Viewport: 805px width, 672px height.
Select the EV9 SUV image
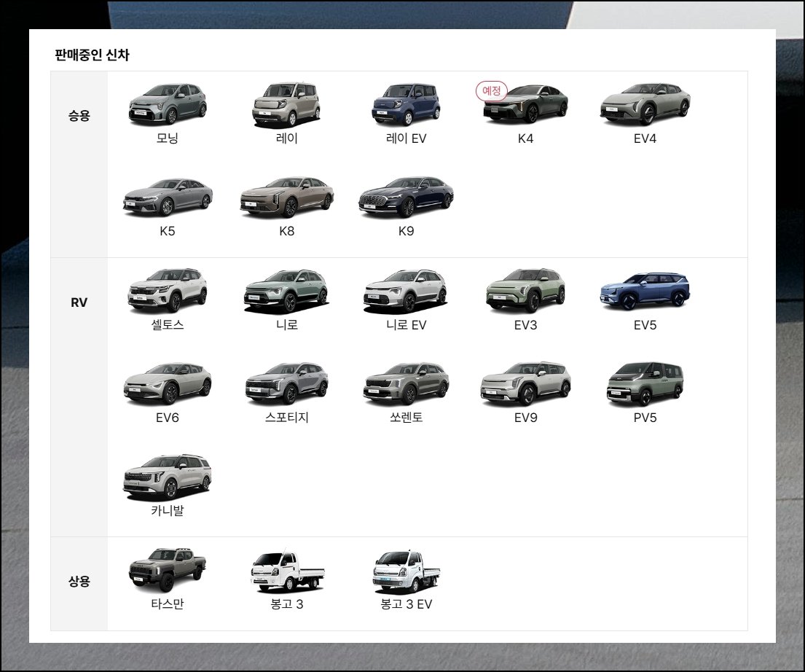pos(525,384)
